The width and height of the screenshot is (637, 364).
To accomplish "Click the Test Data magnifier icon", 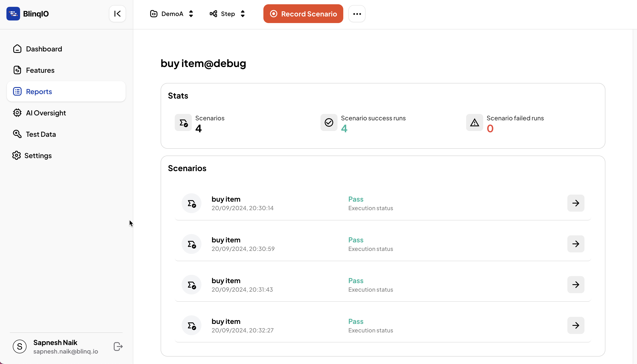I will pyautogui.click(x=17, y=134).
